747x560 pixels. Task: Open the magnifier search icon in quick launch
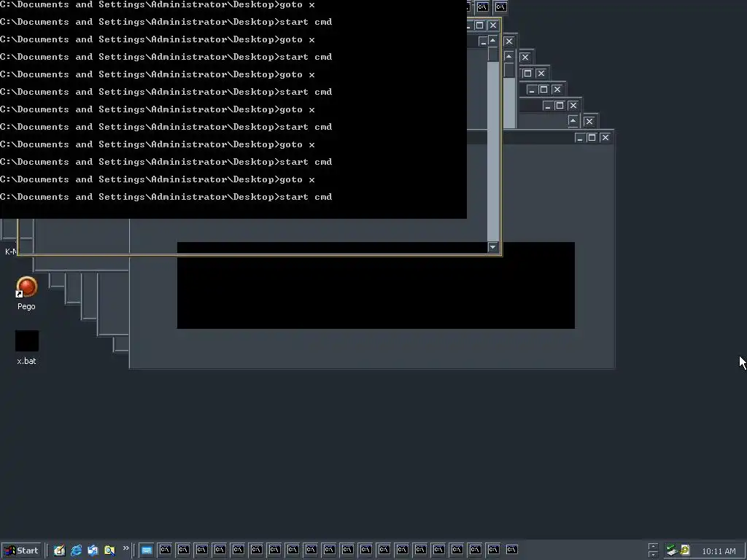[x=109, y=551]
